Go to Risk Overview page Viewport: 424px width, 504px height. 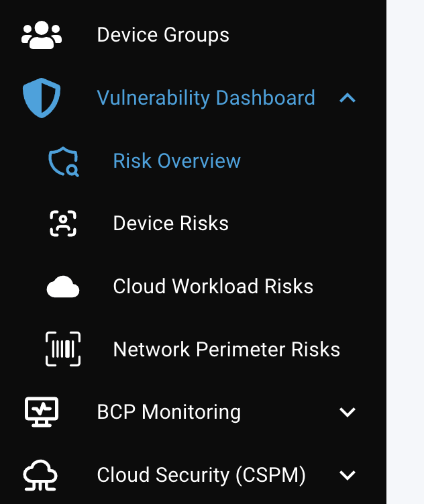[x=176, y=161]
